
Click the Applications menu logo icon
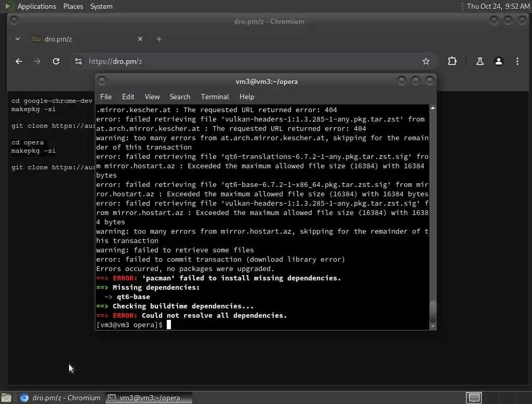click(9, 6)
